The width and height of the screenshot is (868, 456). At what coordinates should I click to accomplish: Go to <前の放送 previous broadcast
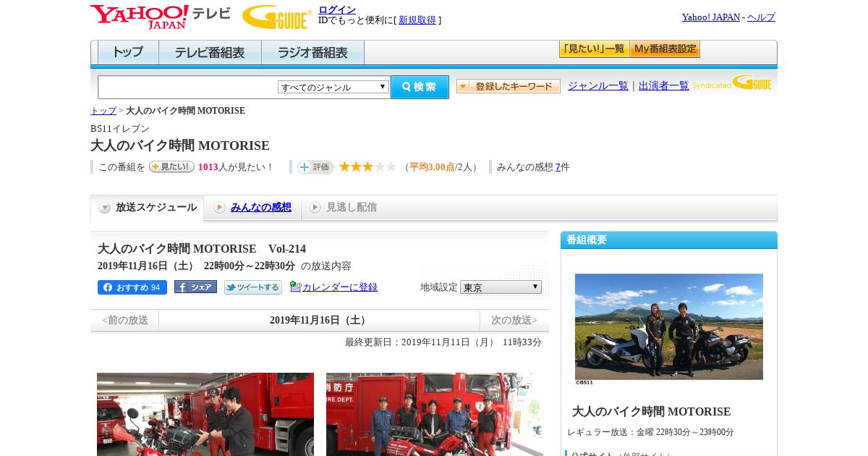124,321
